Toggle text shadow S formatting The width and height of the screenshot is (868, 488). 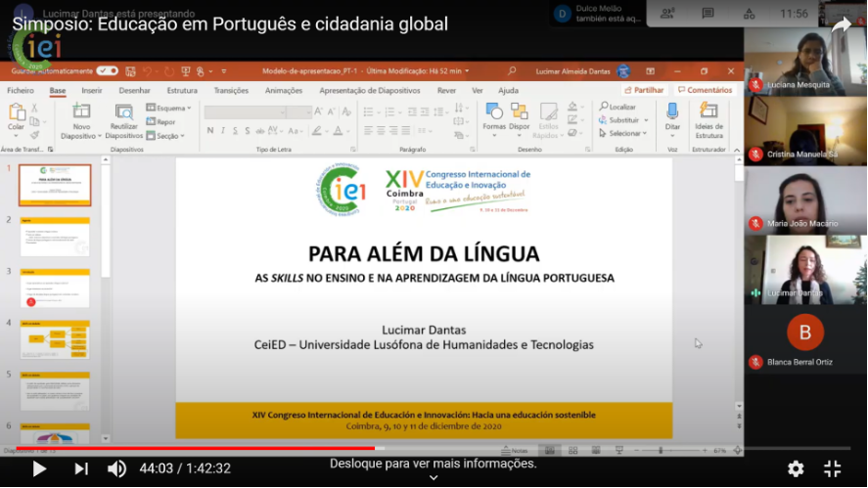[248, 131]
